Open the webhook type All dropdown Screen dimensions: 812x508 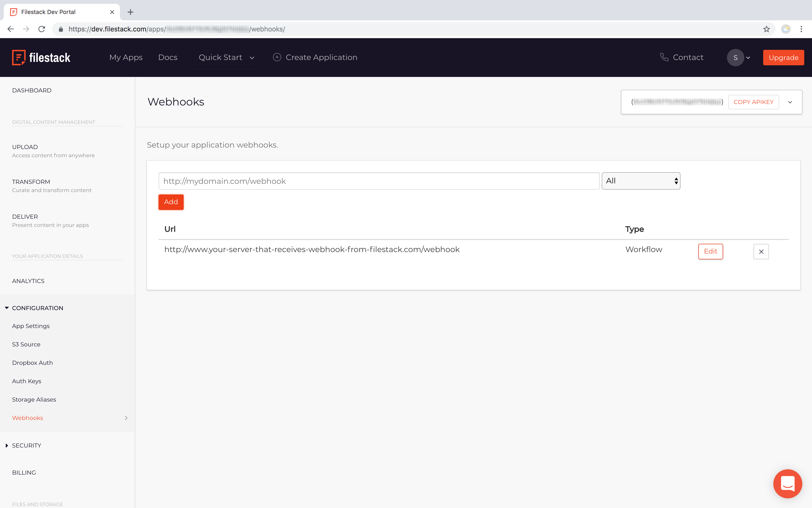(x=641, y=181)
